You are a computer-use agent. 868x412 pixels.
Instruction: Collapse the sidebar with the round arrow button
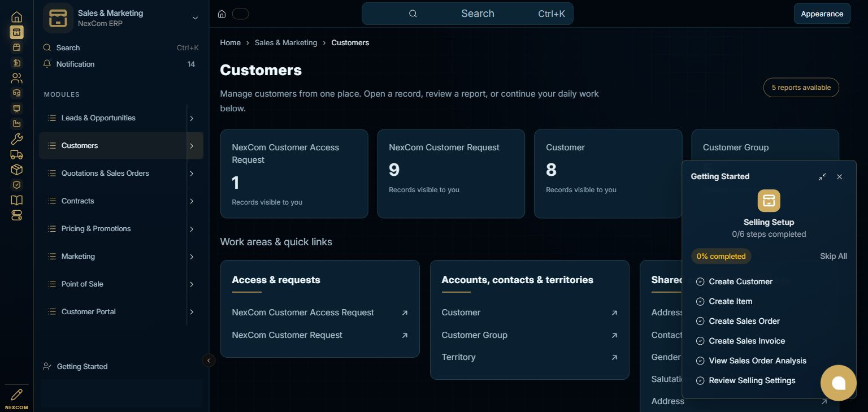coord(209,360)
